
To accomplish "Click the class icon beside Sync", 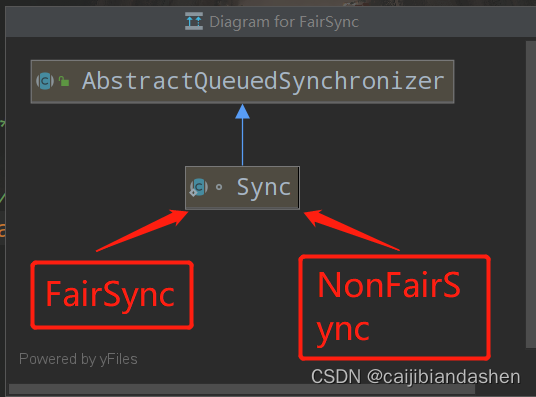I will tap(199, 187).
